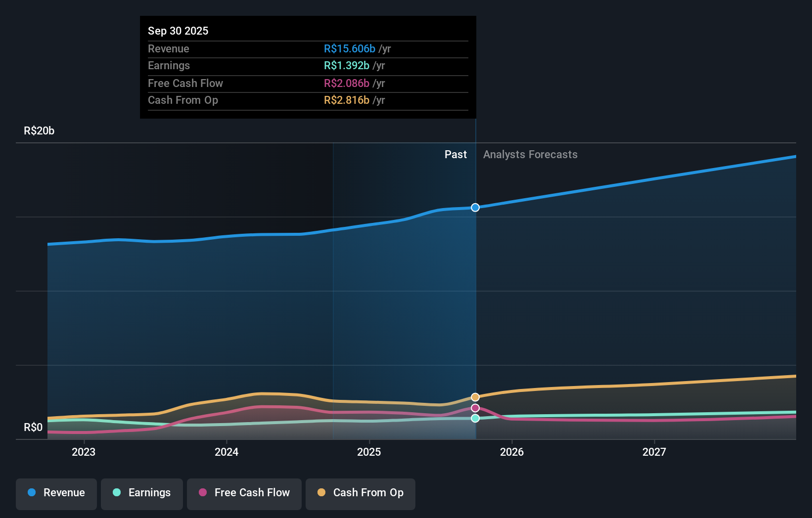Click the teal Earnings legend dot
This screenshot has height=518, width=812.
point(116,493)
